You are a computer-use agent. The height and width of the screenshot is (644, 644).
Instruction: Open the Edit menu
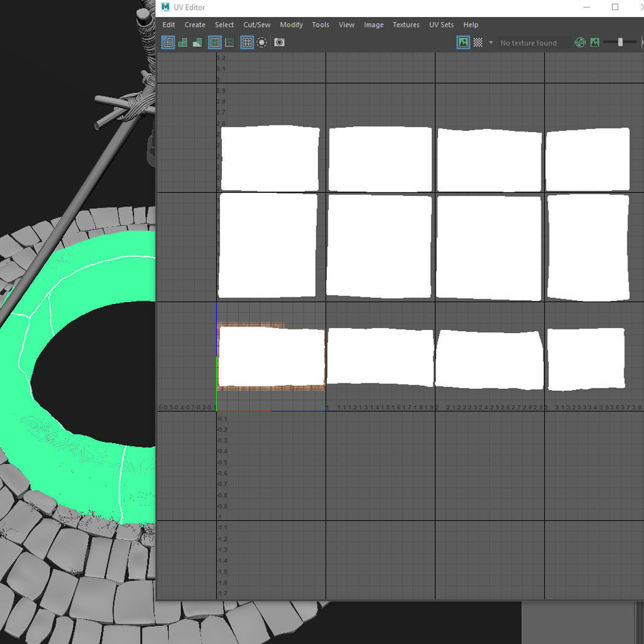click(168, 25)
